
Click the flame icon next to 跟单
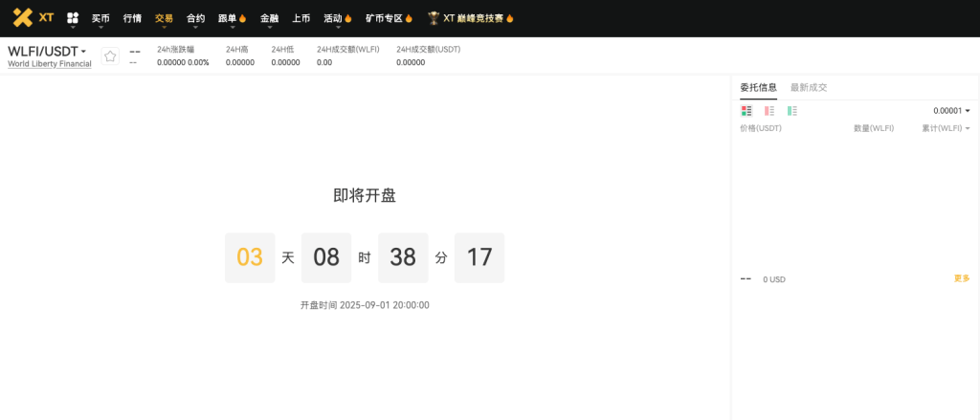point(243,18)
